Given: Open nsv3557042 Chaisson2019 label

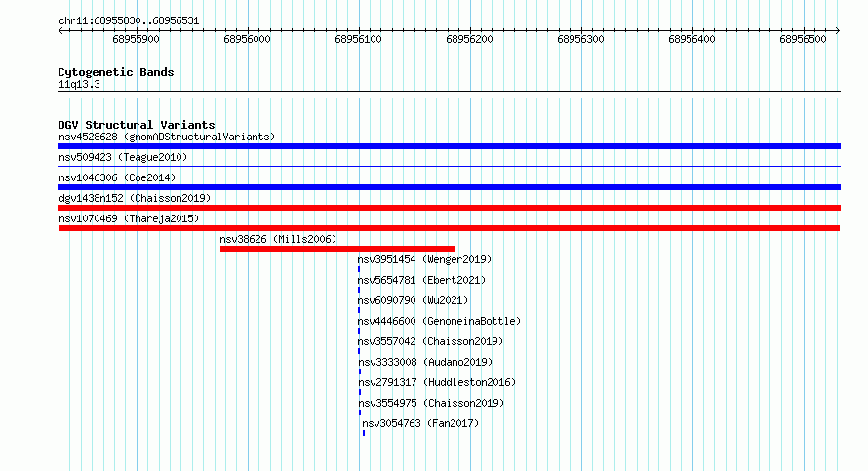Looking at the screenshot, I should click(431, 341).
